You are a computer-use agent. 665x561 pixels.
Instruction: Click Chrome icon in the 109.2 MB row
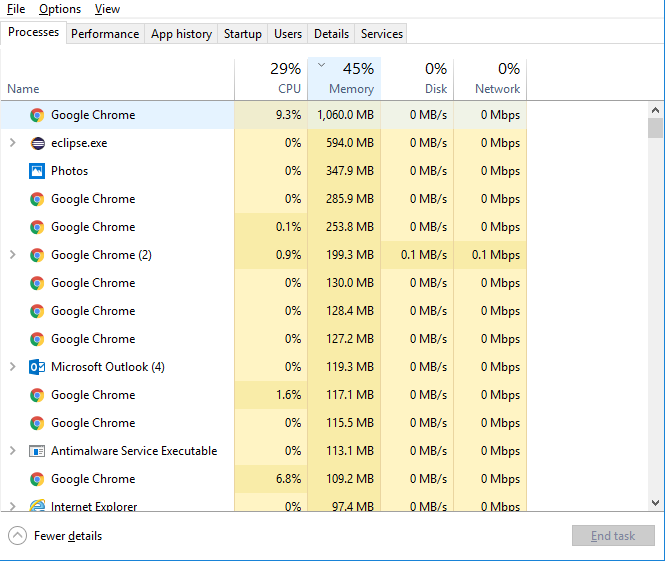37,479
